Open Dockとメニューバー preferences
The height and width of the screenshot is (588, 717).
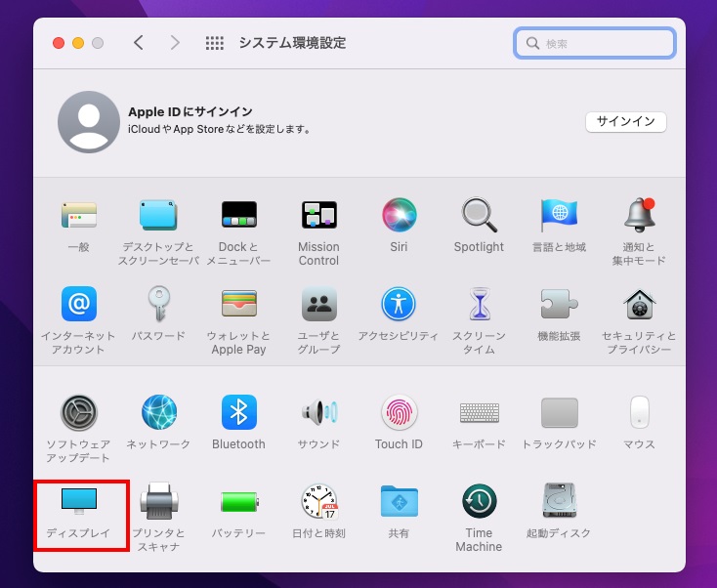pyautogui.click(x=238, y=215)
